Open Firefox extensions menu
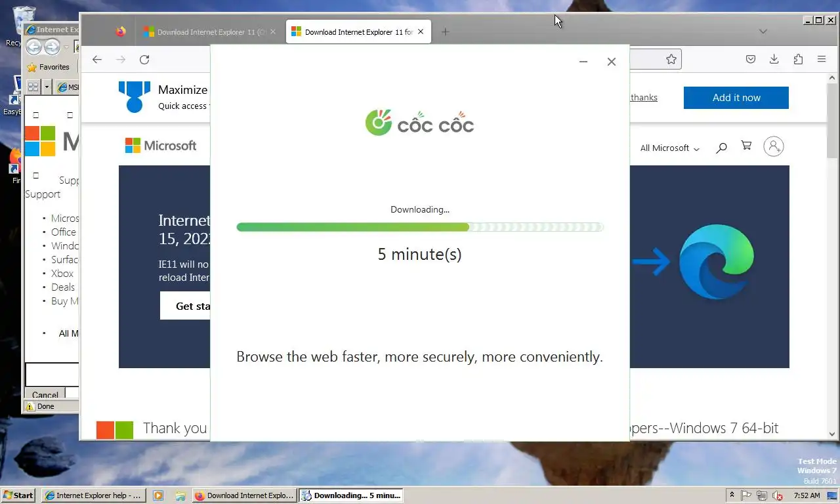Viewport: 840px width, 504px height. click(798, 59)
